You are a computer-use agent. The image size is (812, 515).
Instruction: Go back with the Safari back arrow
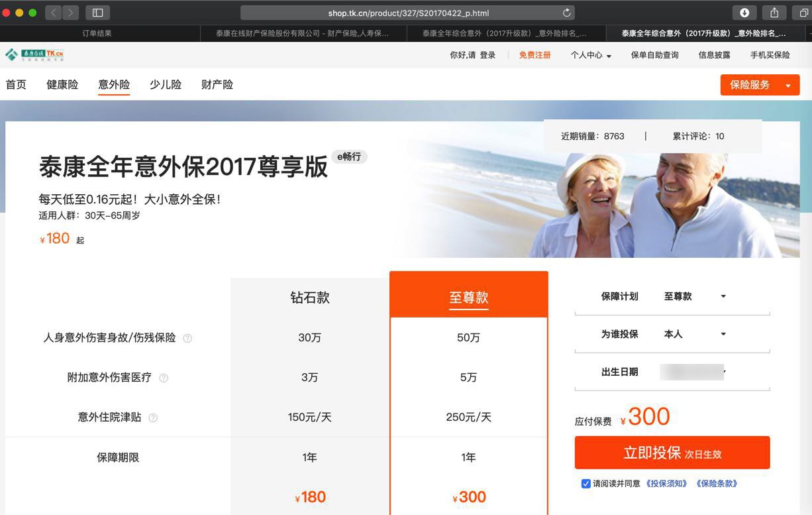(x=54, y=13)
